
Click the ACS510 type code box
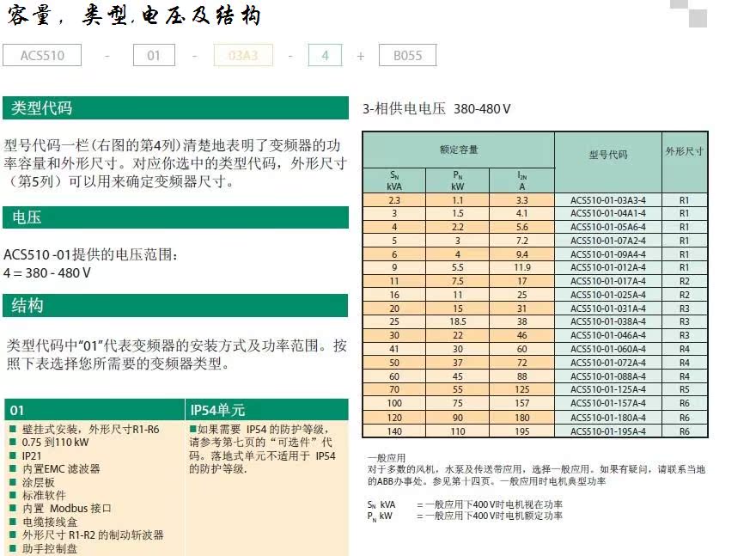click(x=42, y=55)
